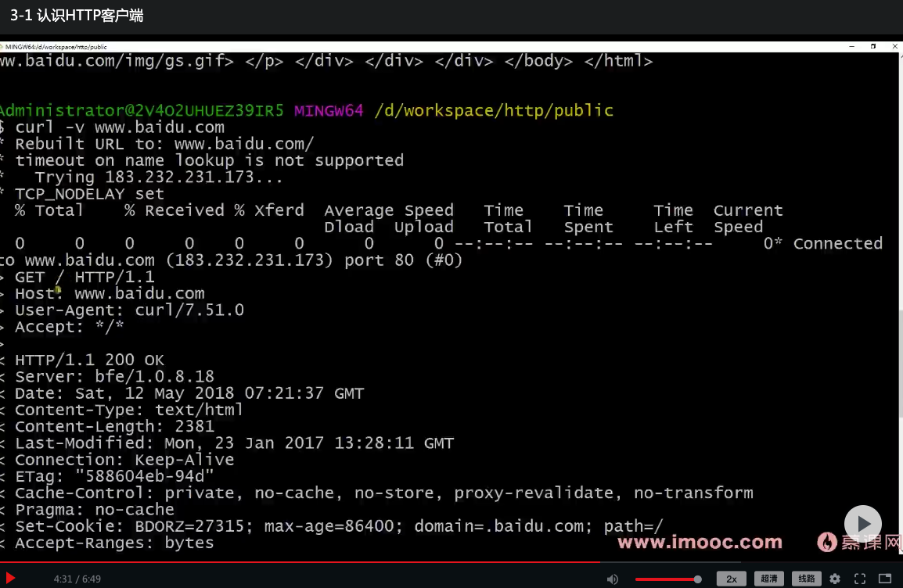903x588 pixels.
Task: Minimize the MINGW64 terminal window
Action: (851, 47)
